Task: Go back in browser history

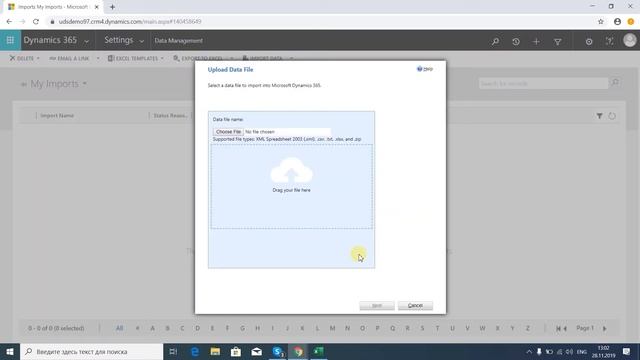Action: point(9,22)
